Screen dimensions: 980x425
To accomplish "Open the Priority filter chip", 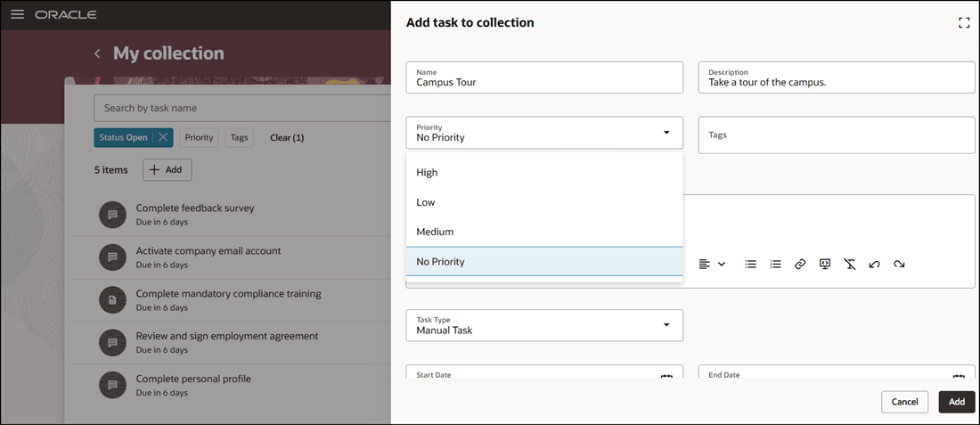I will tap(199, 137).
